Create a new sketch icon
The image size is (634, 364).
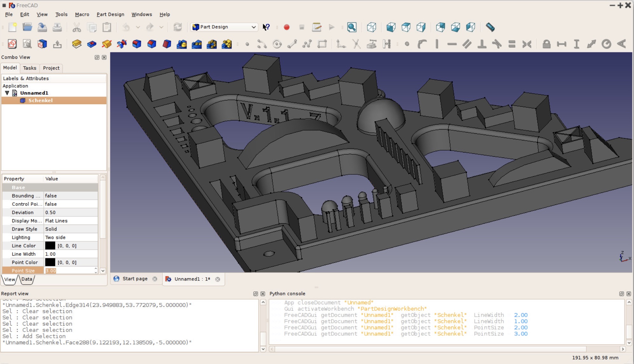[12, 44]
